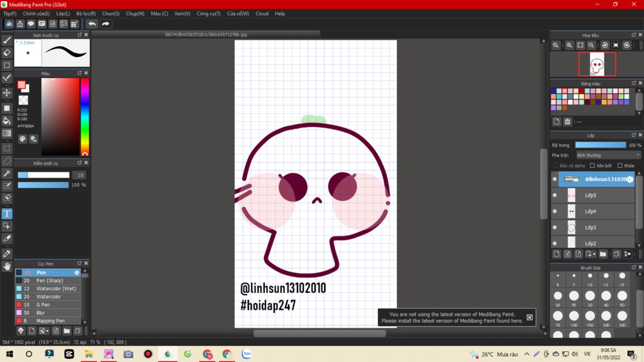Create layer folder icon in layer panel
644x362 pixels.
pos(603,254)
